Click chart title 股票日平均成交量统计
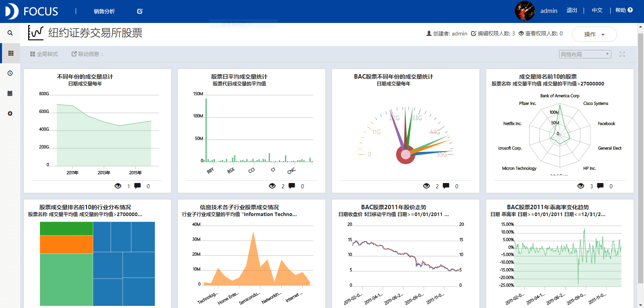The width and height of the screenshot is (644, 308). tap(239, 77)
